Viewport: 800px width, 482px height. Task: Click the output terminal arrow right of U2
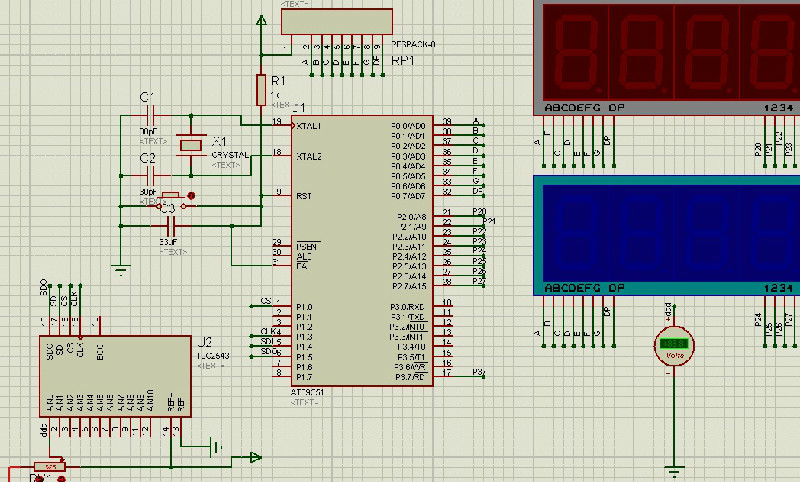[x=255, y=457]
